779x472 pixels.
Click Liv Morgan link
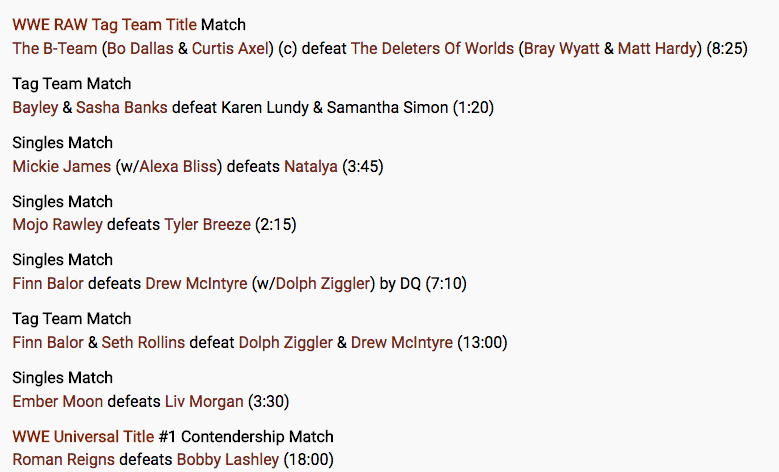(x=204, y=401)
